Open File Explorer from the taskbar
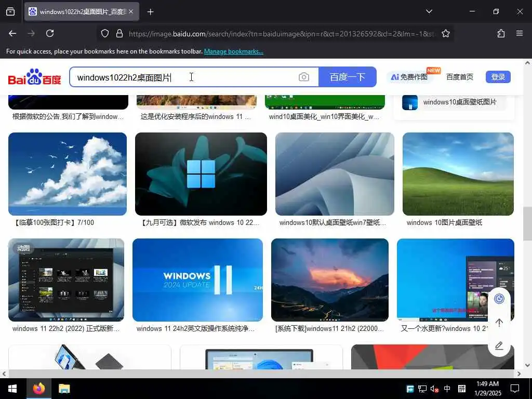532x399 pixels. (x=64, y=389)
